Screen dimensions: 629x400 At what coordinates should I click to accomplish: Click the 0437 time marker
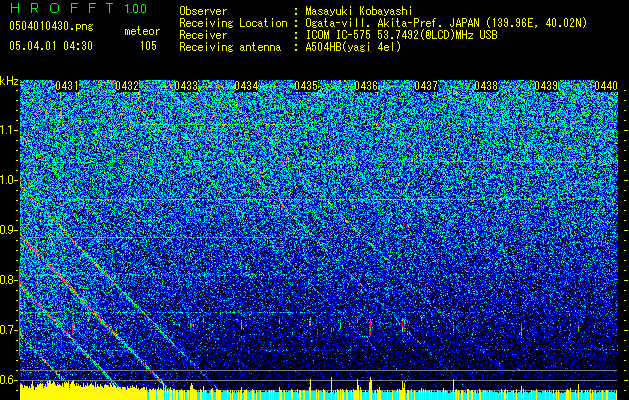pyautogui.click(x=426, y=86)
